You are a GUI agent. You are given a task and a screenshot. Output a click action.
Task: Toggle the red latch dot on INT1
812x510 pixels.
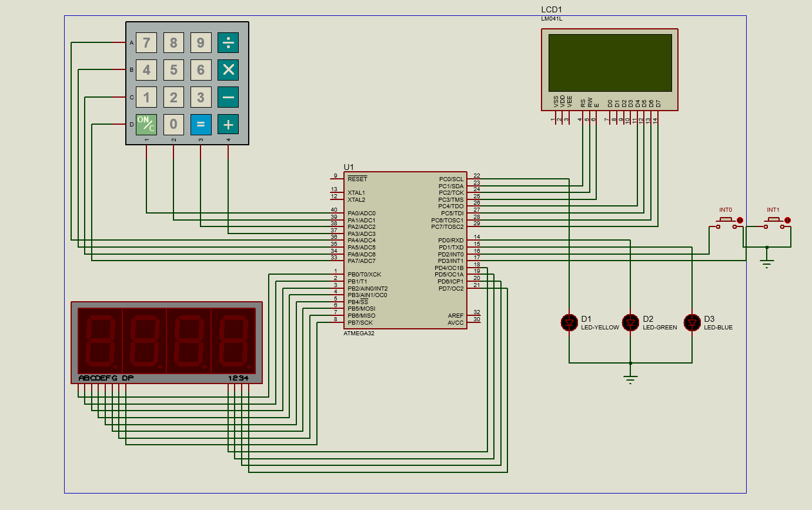[x=787, y=221]
